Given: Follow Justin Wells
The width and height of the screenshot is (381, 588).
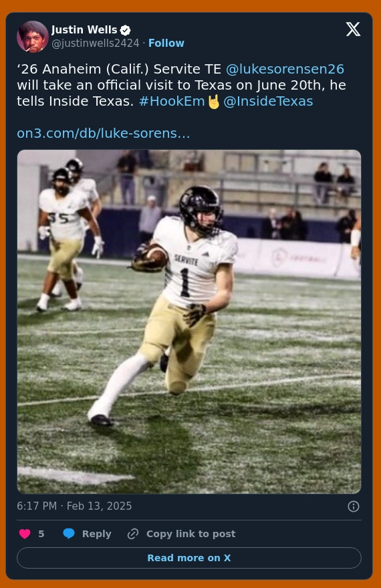Looking at the screenshot, I should (166, 43).
